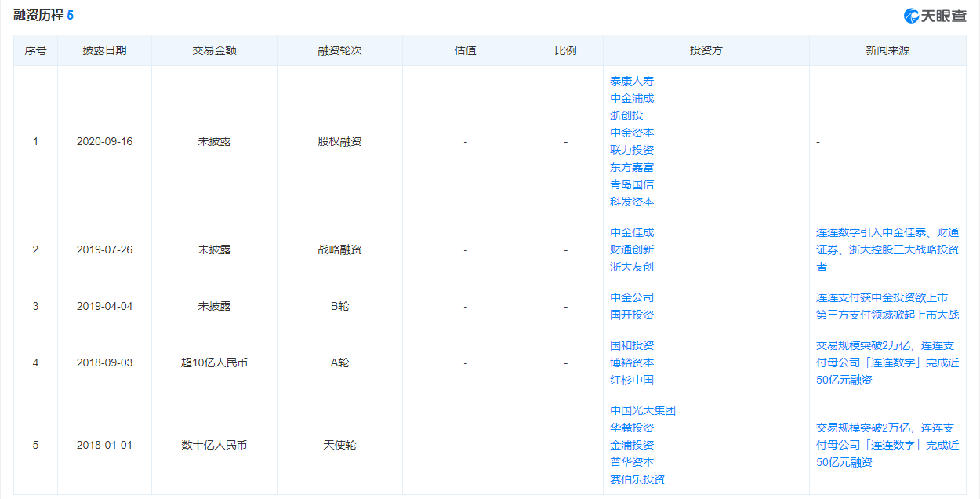Open the 赛伯乐投资 investor page
Image resolution: width=980 pixels, height=499 pixels.
pyautogui.click(x=637, y=479)
